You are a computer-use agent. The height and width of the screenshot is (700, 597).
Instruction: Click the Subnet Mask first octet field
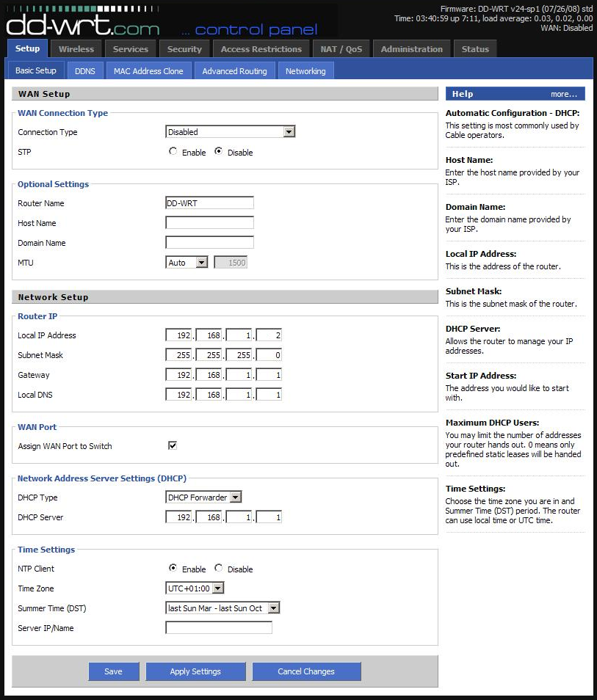coord(178,355)
